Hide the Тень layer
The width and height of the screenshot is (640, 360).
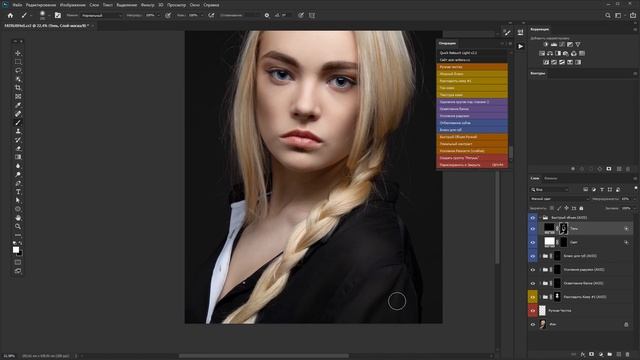533,229
